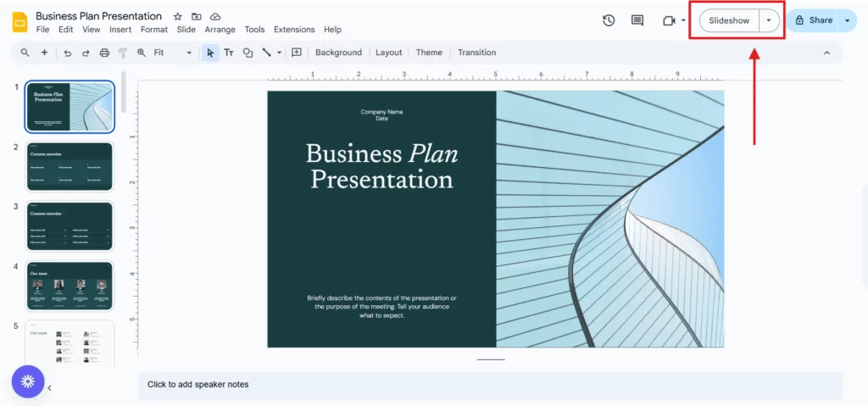The height and width of the screenshot is (406, 868).
Task: Open the Insert menu
Action: (120, 30)
